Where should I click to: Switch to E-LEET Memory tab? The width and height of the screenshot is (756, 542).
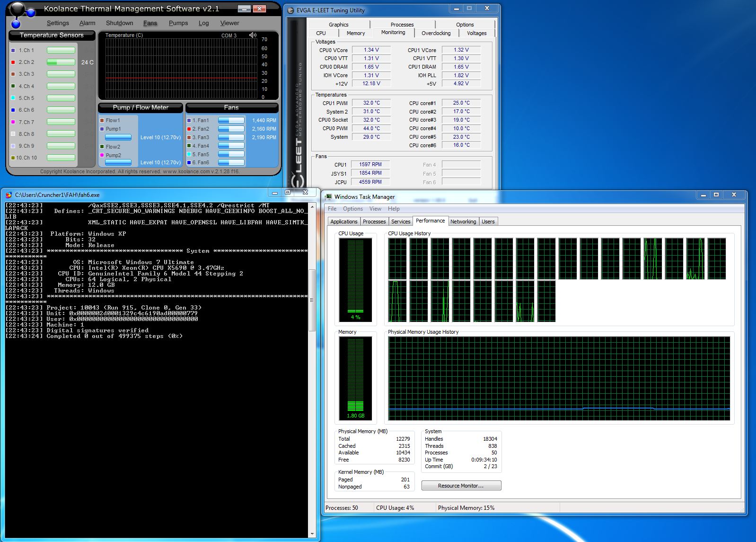[x=356, y=33]
